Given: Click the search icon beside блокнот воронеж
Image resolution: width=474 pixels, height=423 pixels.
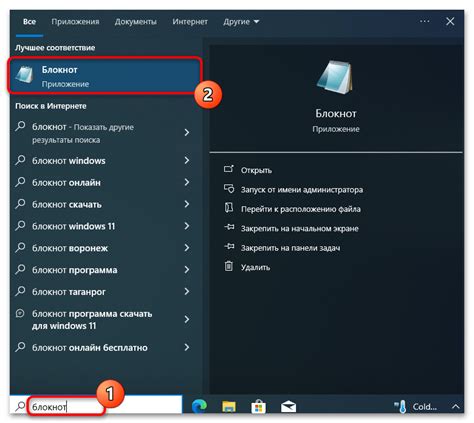Looking at the screenshot, I should (x=20, y=248).
